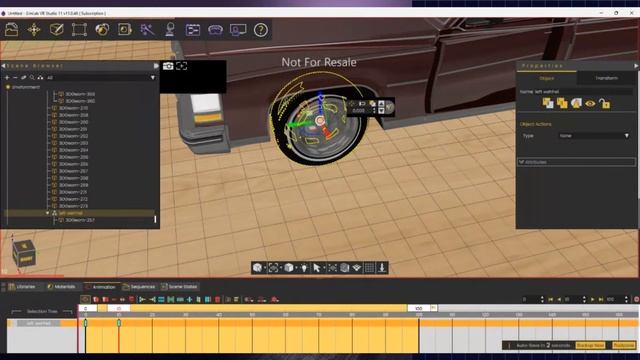This screenshot has height=360, width=640.
Task: Select the Environment root tree item
Action: 23,87
